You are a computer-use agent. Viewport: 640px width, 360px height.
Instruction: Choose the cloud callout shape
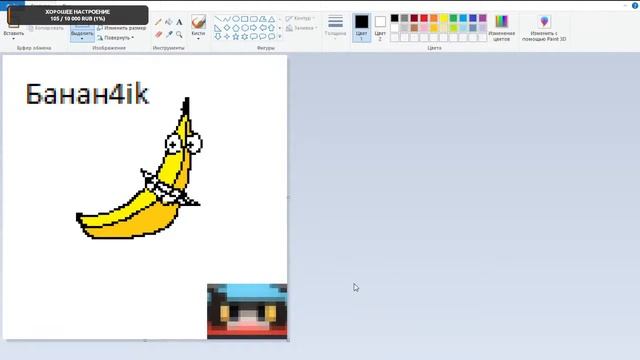271,37
